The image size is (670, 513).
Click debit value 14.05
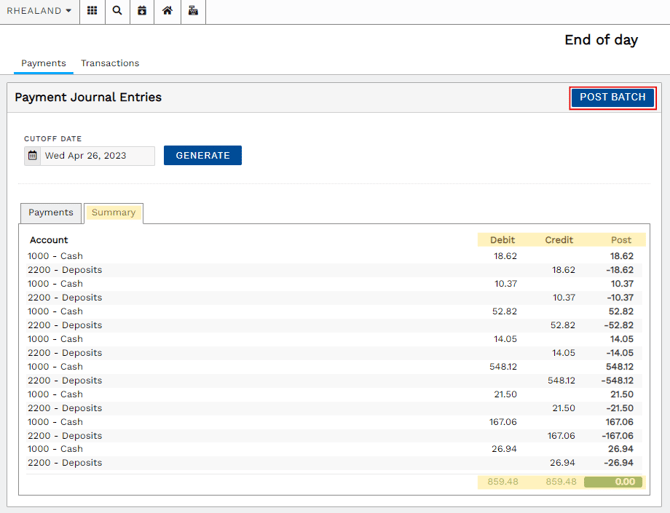pyautogui.click(x=505, y=339)
